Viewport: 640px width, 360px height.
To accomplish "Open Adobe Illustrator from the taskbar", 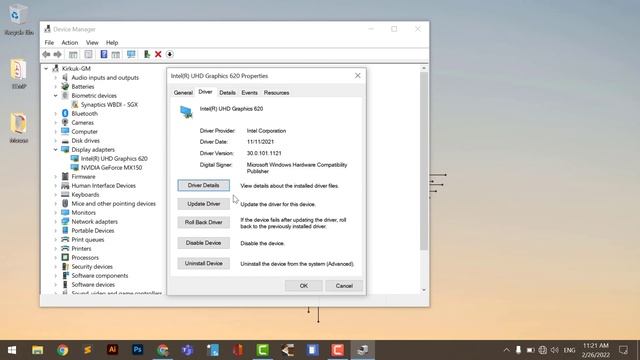I will (112, 350).
